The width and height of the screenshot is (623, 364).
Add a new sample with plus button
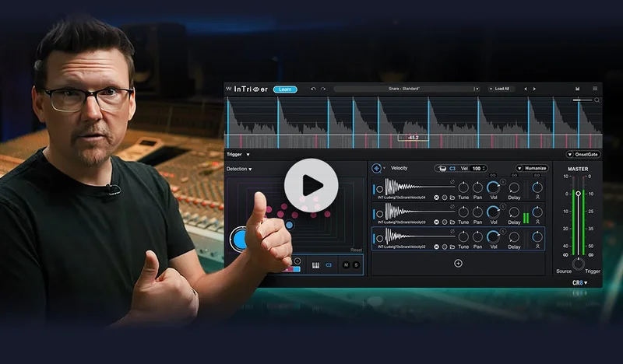(x=458, y=263)
